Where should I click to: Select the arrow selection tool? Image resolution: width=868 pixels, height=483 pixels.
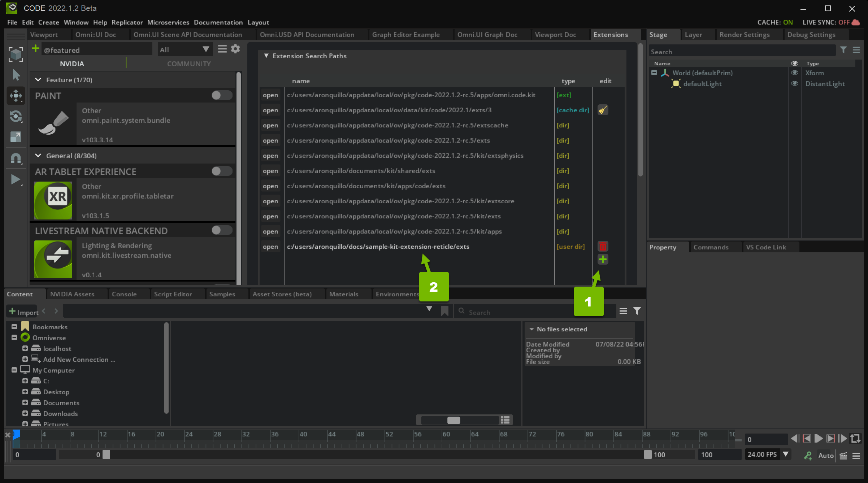(x=16, y=75)
